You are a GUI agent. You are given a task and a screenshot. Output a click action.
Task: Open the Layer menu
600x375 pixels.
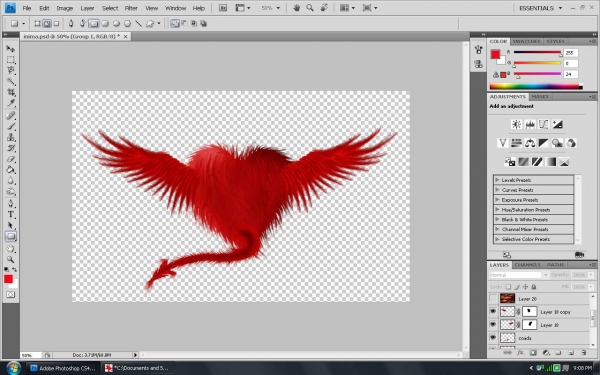pos(87,8)
